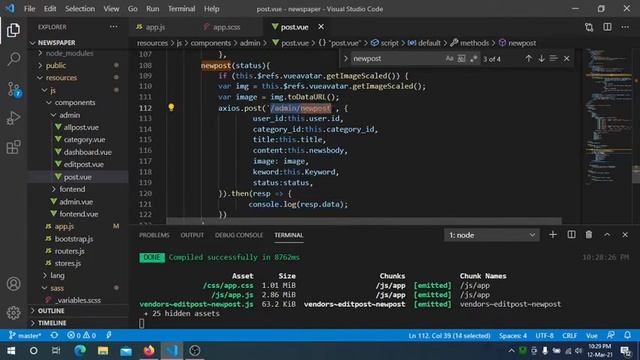Go to previous find match
Image resolution: width=640 pixels, height=360 pixels.
[x=528, y=59]
